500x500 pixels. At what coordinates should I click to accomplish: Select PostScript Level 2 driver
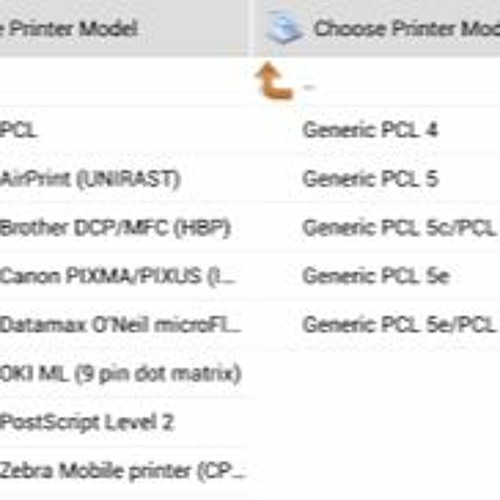tap(87, 422)
